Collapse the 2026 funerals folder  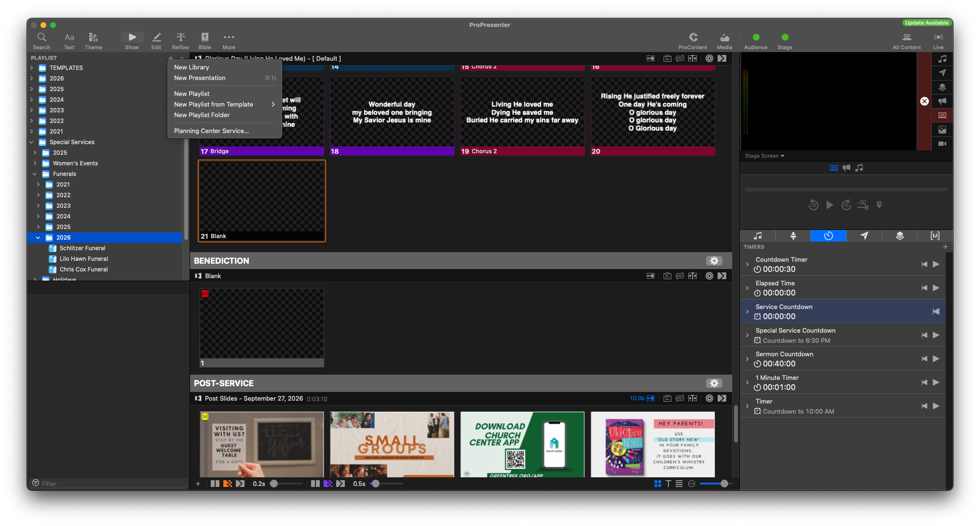click(x=38, y=238)
